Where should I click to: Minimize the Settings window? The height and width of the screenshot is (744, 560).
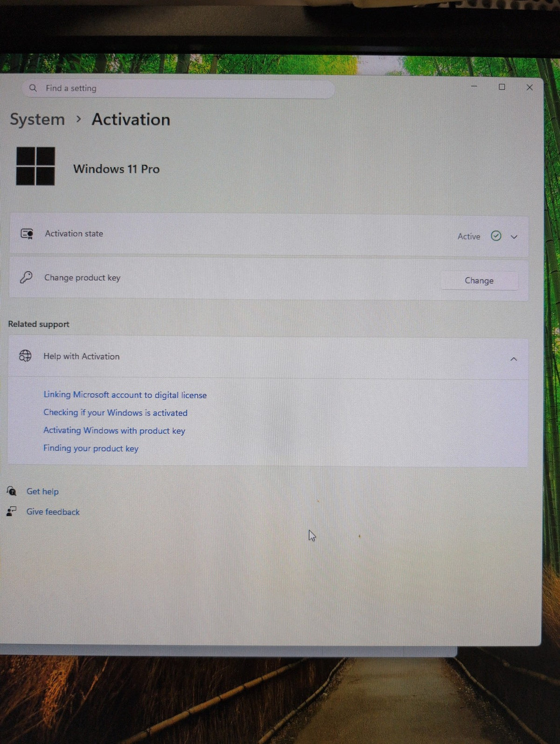[474, 86]
